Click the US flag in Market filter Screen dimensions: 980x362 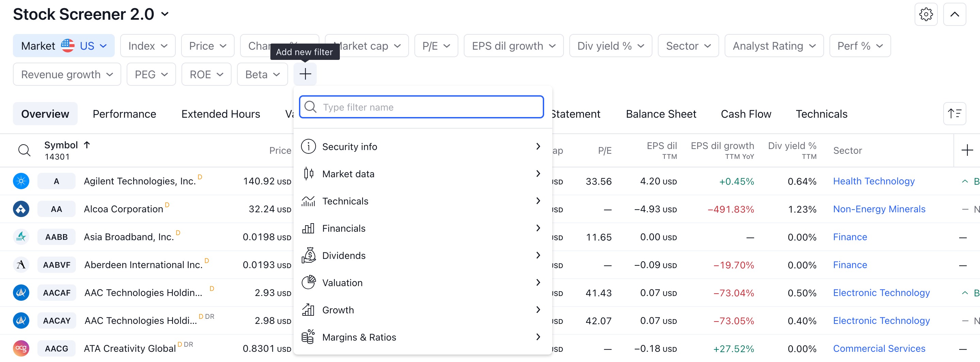click(x=68, y=46)
